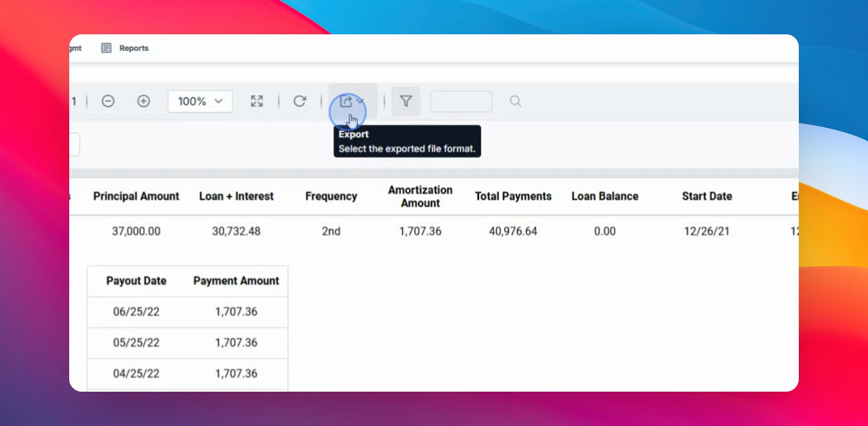The height and width of the screenshot is (426, 868).
Task: Select the 30,732.48 loan plus interest cell
Action: coord(237,231)
